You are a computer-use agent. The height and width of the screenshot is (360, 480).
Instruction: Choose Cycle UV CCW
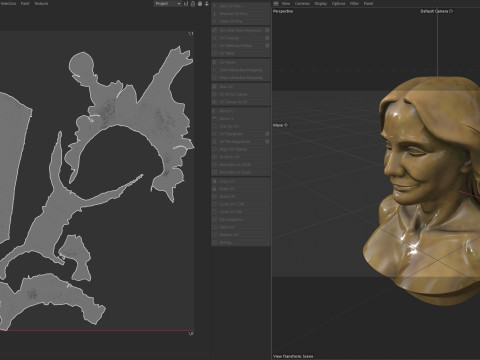tap(241, 204)
